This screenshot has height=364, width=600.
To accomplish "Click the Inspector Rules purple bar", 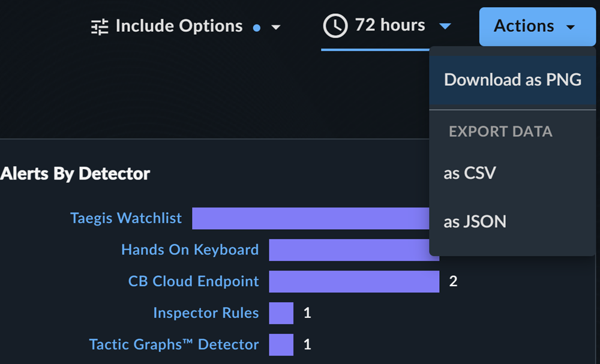I will click(x=281, y=313).
